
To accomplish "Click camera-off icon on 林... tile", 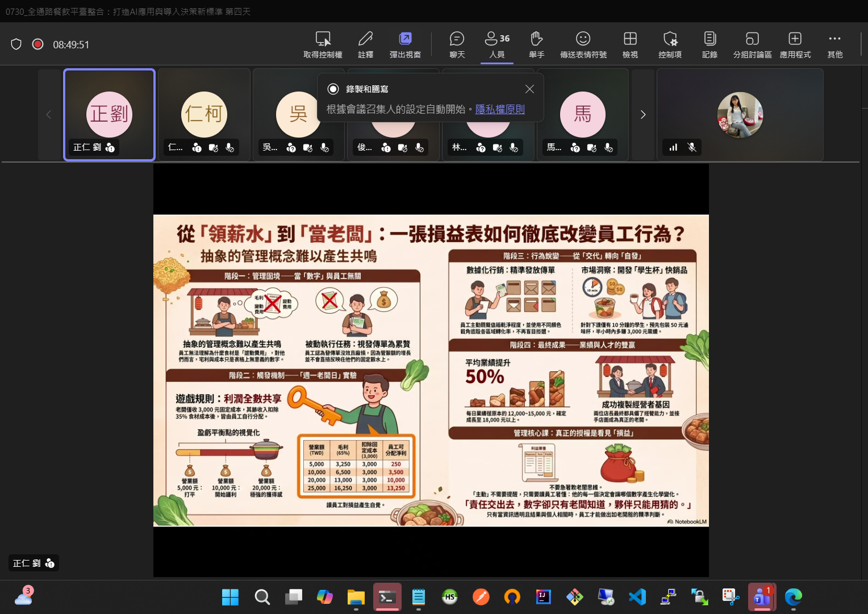I will (497, 148).
